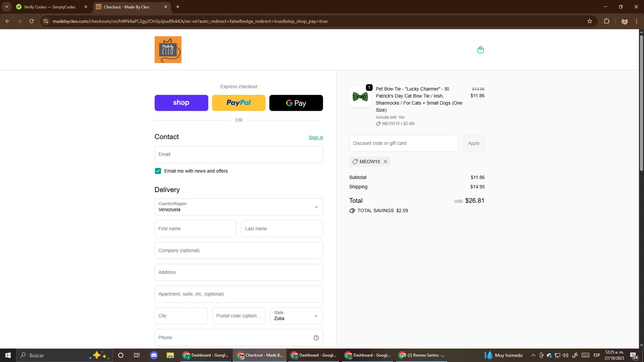
Task: Click the First name field
Action: (195, 229)
